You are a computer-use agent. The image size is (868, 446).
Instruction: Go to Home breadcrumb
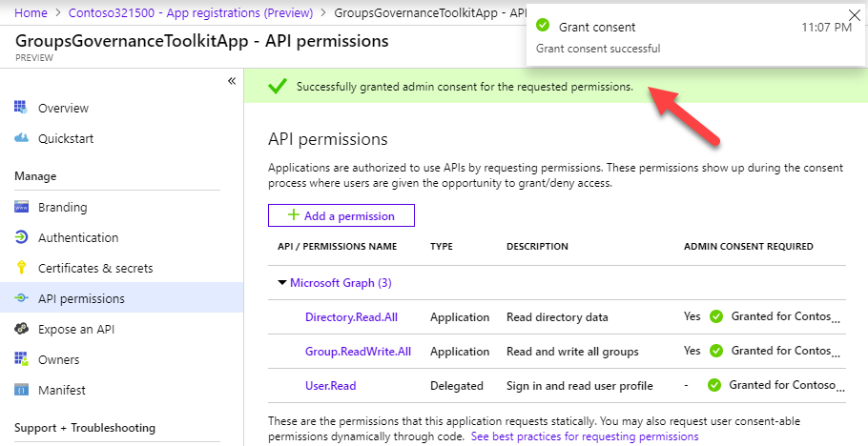click(x=31, y=13)
